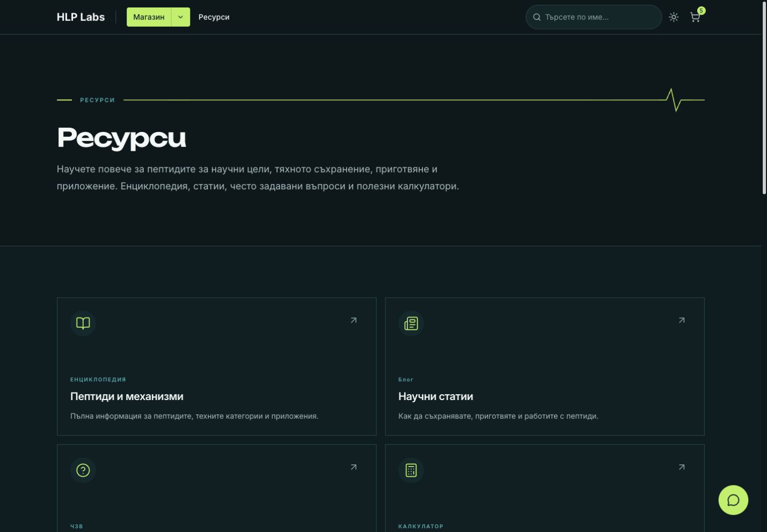Click the magnifier search icon
This screenshot has height=532, width=767.
pos(537,17)
